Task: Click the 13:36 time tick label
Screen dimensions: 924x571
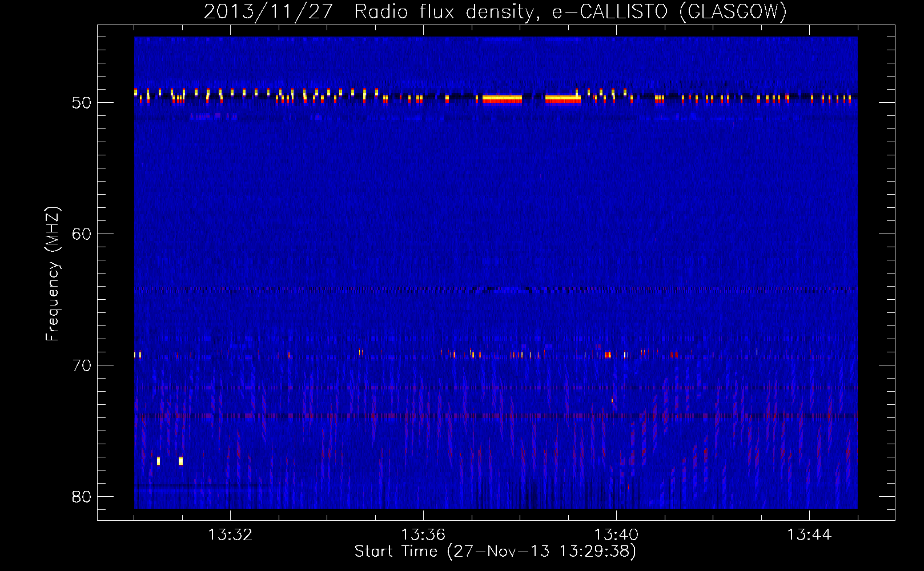Action: (x=423, y=535)
